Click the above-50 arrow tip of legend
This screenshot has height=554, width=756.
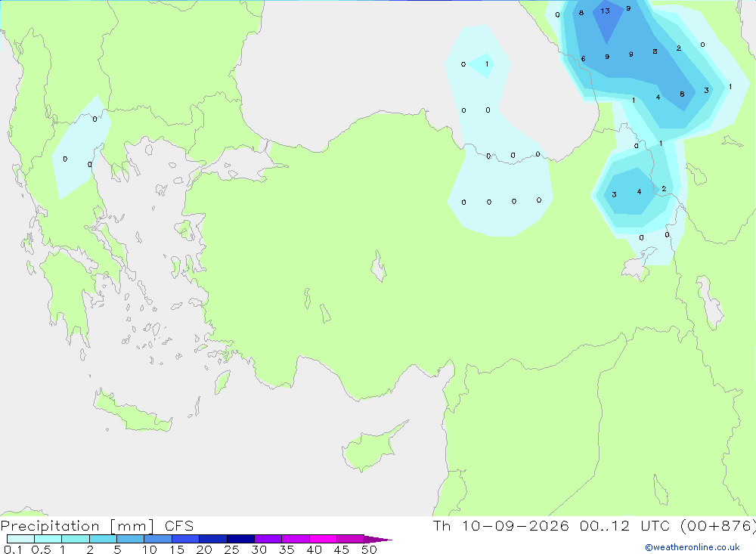pos(377,540)
